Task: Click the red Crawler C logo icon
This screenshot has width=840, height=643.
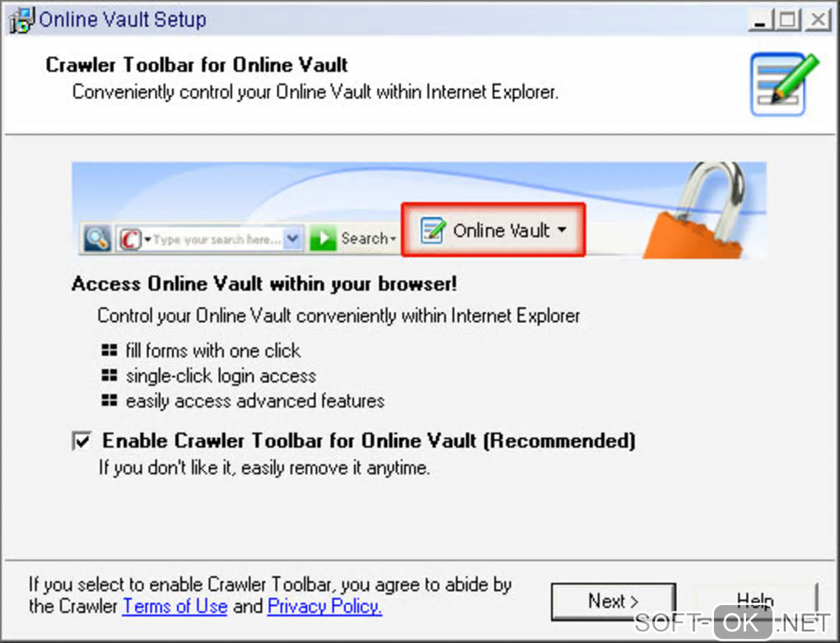Action: click(x=129, y=239)
